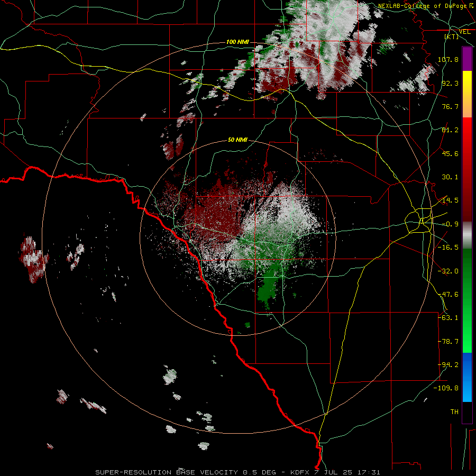Click the -32.0 velocity scale label
Viewport: 476px width, 476px height.
coord(448,271)
